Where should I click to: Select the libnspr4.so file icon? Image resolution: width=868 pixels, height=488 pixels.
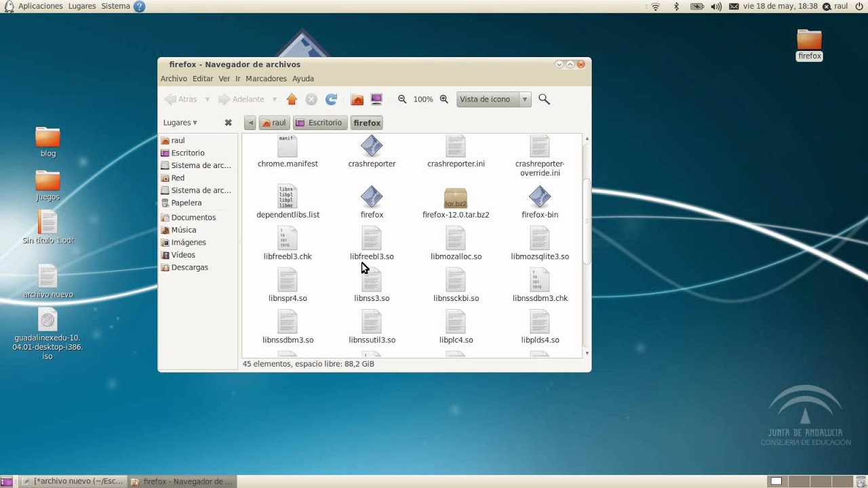288,280
